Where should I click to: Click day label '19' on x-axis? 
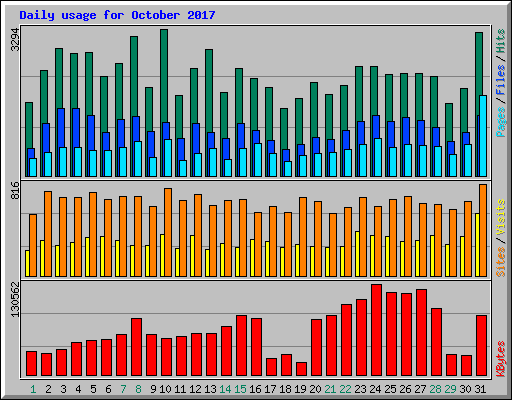300,389
